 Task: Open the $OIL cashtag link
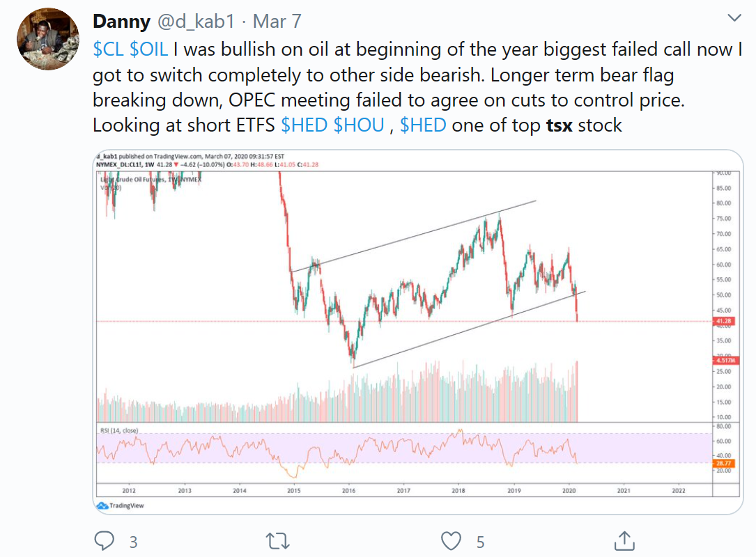click(148, 49)
